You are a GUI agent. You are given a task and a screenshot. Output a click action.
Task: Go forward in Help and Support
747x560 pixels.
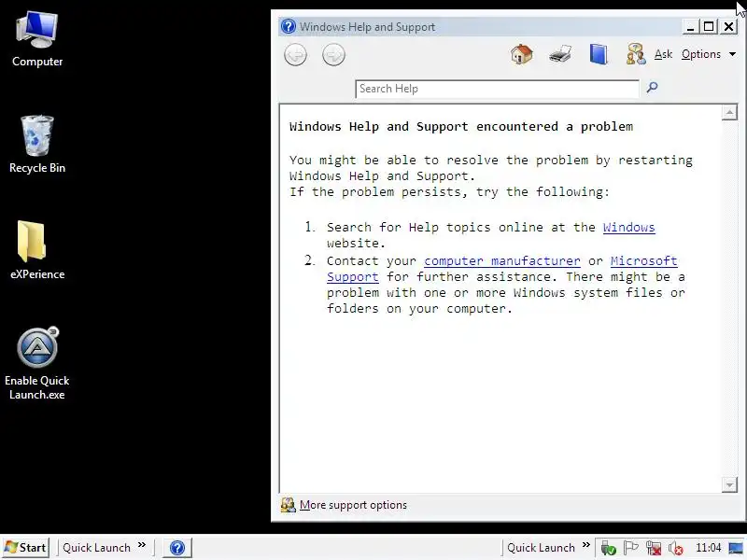333,55
